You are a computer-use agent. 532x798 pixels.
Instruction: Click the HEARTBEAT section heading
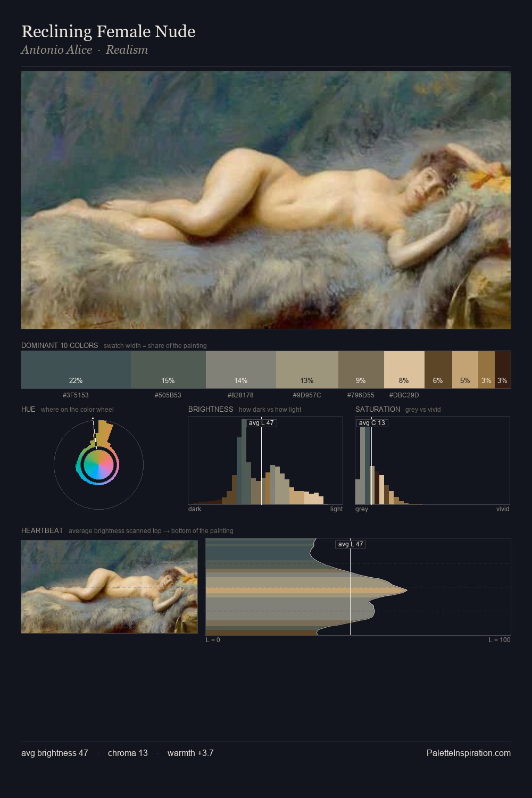tap(42, 530)
